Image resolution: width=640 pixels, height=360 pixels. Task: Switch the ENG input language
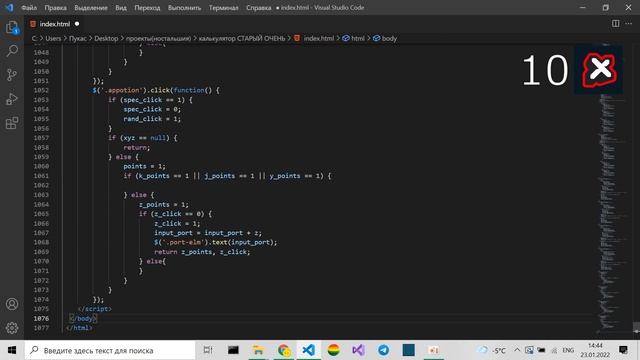tap(568, 350)
